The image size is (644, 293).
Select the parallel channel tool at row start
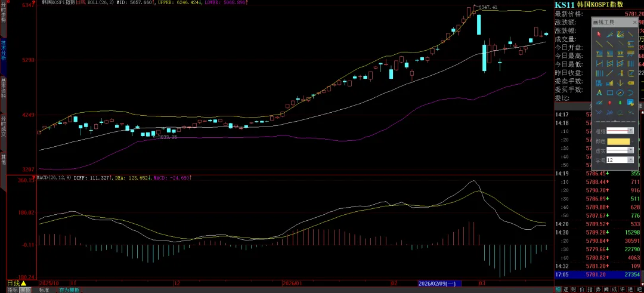pos(599,63)
